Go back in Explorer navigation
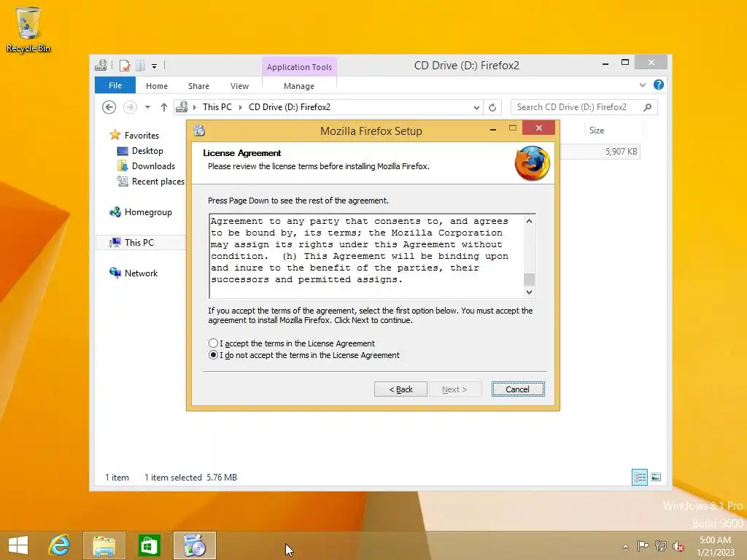 (x=109, y=107)
